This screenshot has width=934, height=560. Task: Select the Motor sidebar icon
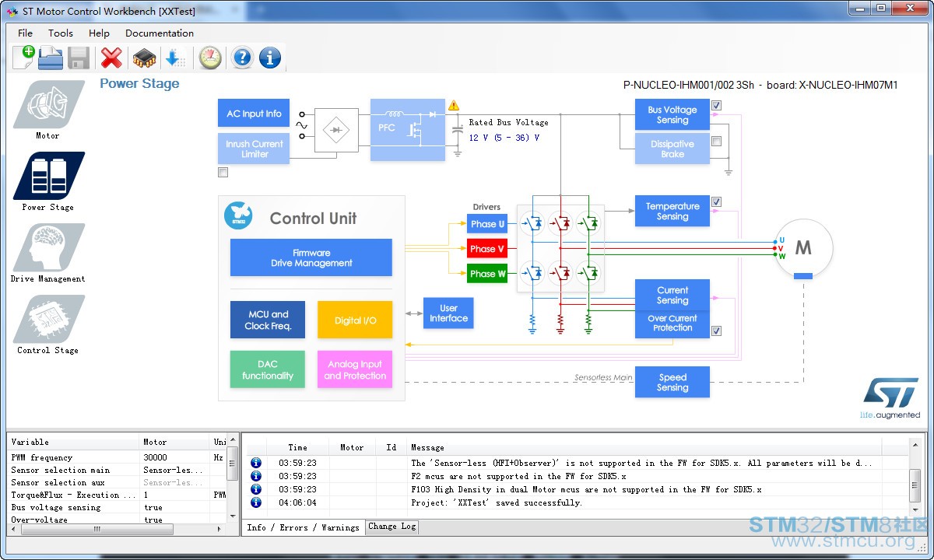(x=48, y=104)
